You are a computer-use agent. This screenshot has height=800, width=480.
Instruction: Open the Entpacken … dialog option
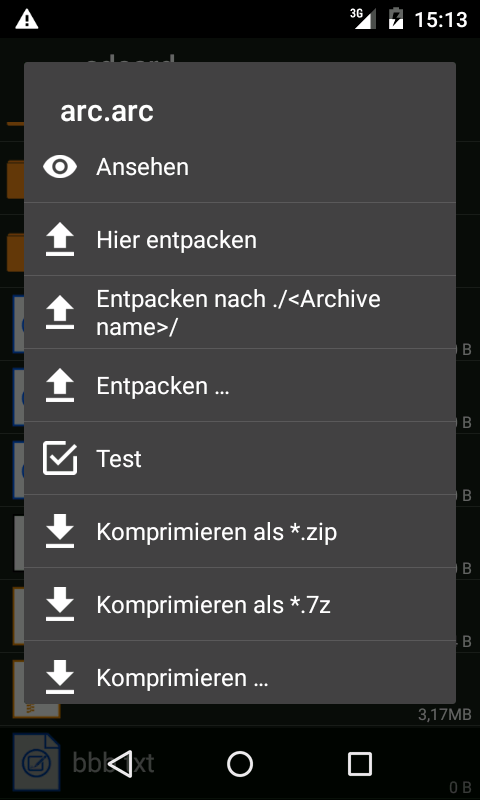tap(240, 385)
